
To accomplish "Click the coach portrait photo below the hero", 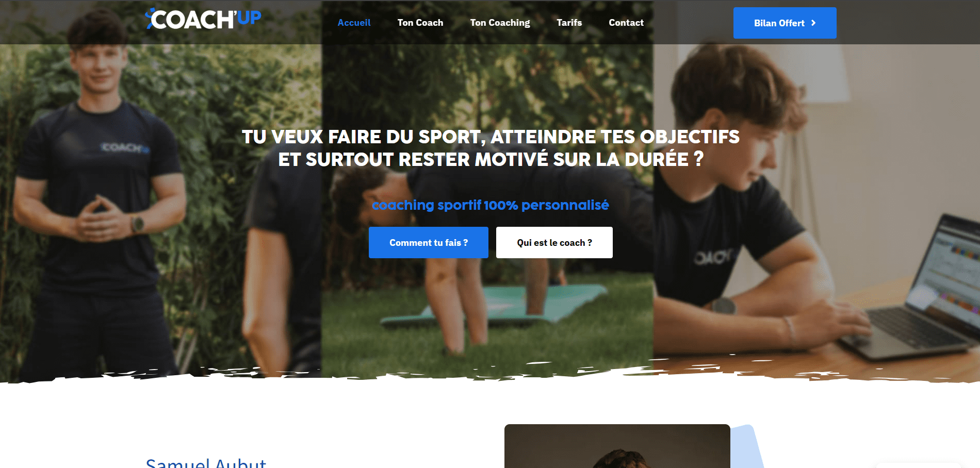I will [x=617, y=446].
